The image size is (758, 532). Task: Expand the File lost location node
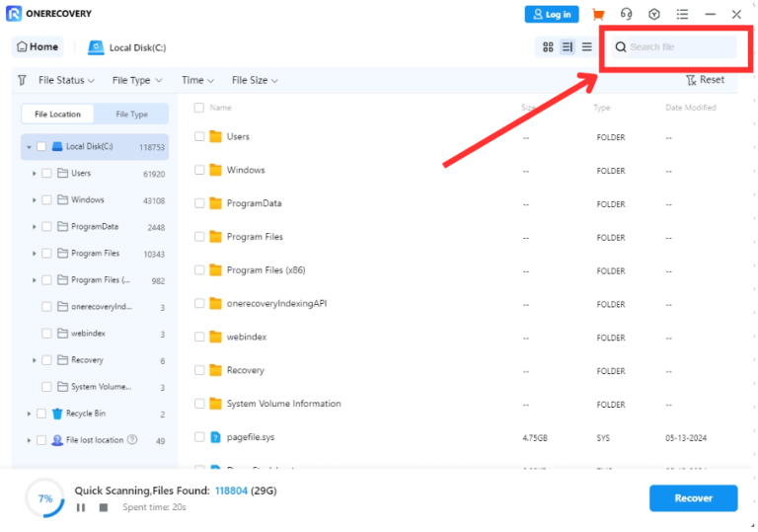pyautogui.click(x=29, y=440)
